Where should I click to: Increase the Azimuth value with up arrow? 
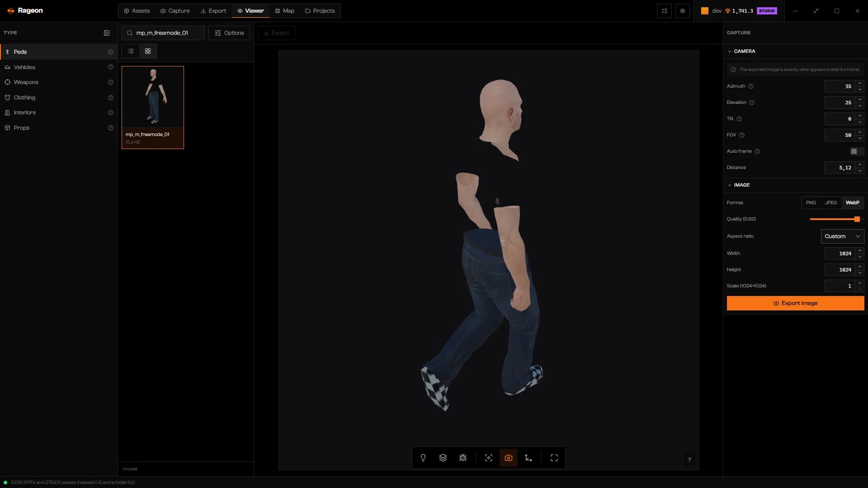coord(860,83)
